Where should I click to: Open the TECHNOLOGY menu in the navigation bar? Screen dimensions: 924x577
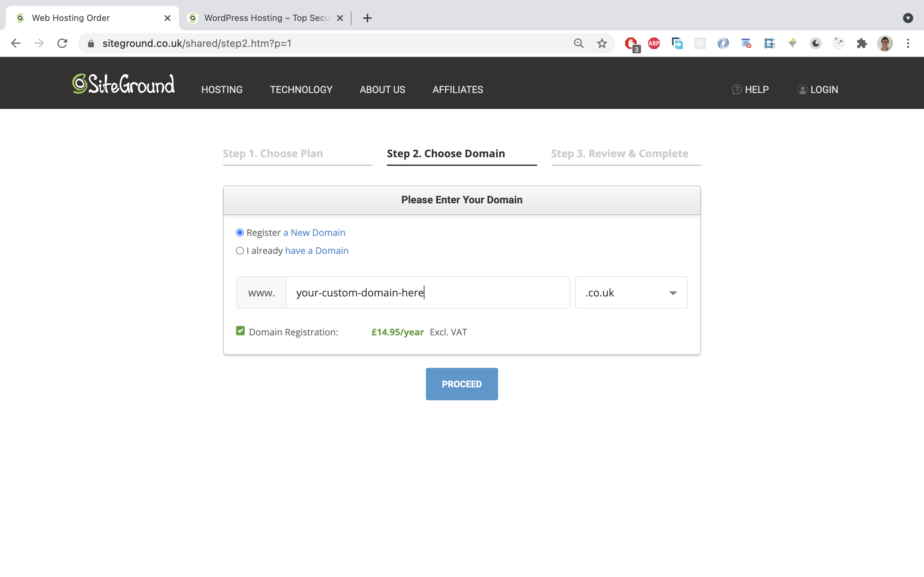301,89
